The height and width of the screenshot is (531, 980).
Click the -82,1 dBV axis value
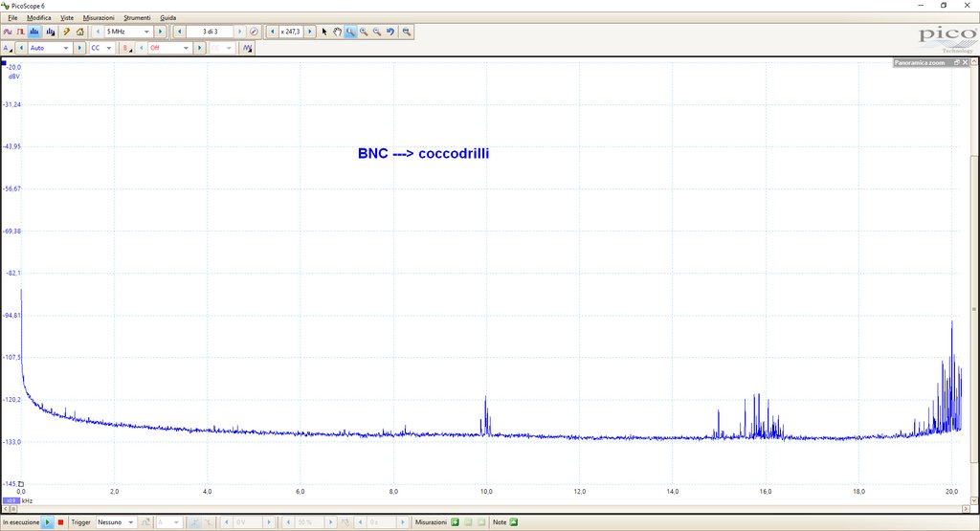point(13,273)
